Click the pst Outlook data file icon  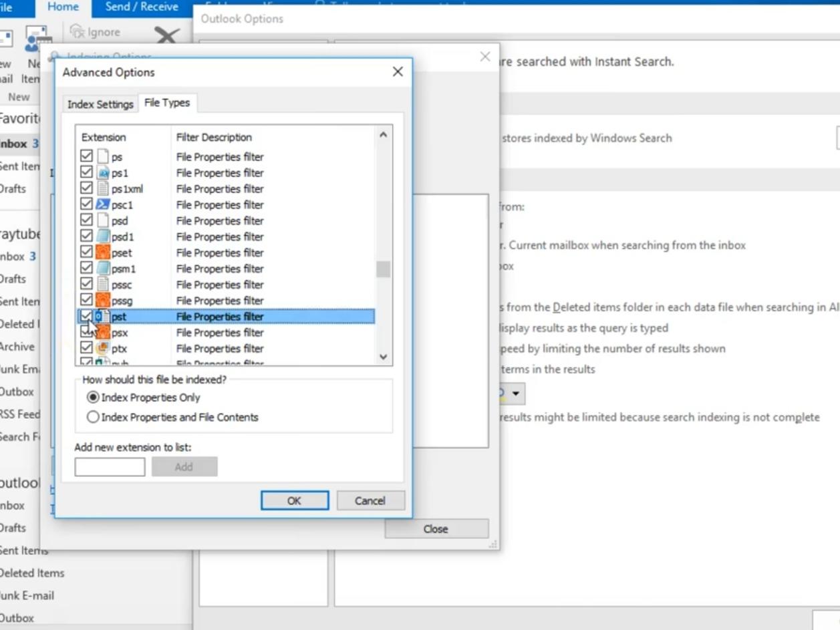(x=102, y=317)
